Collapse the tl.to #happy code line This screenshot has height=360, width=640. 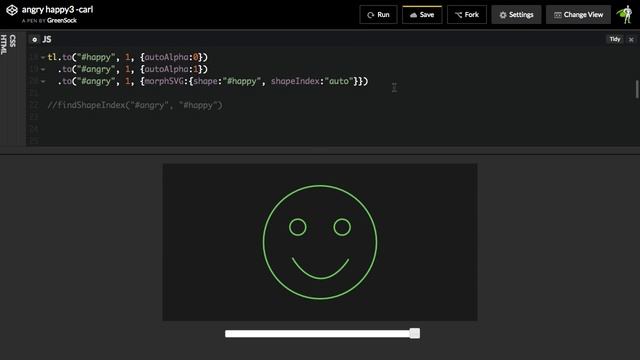pyautogui.click(x=43, y=57)
